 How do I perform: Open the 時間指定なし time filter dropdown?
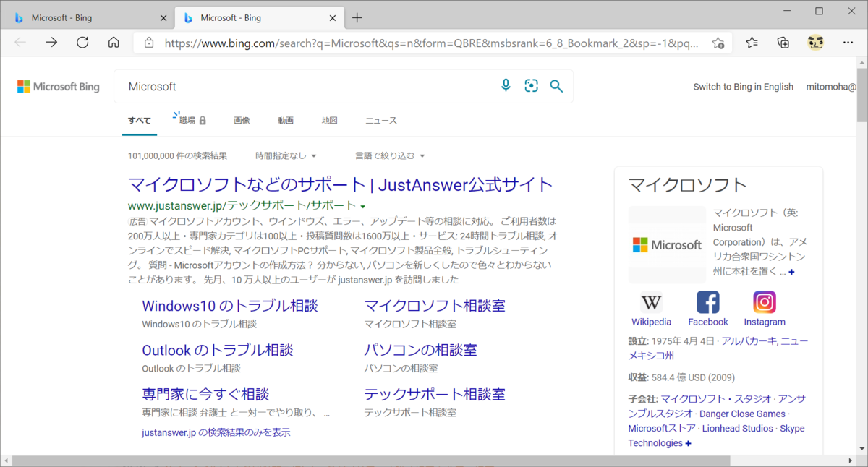pyautogui.click(x=286, y=155)
